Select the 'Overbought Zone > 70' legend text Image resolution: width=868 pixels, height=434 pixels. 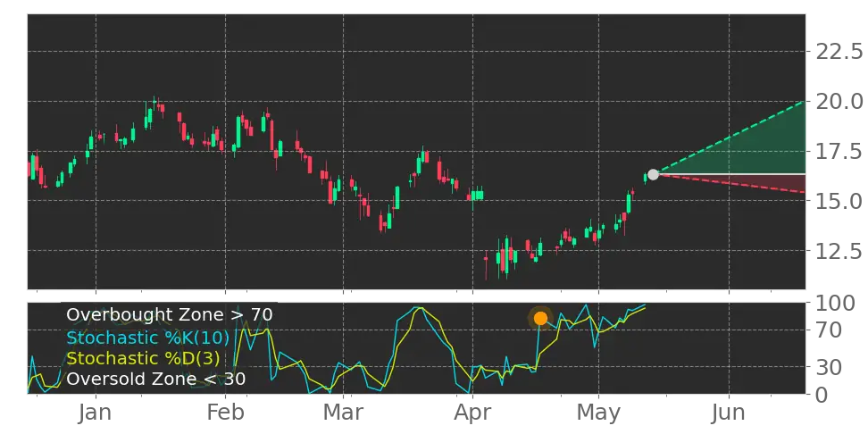pyautogui.click(x=170, y=314)
